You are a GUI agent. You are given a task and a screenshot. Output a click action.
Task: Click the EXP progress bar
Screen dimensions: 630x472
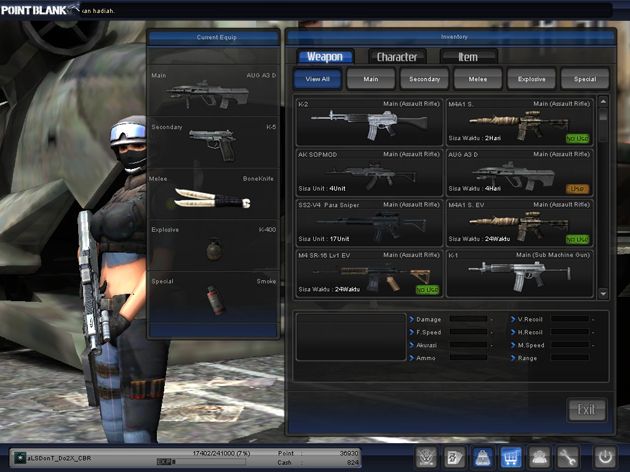point(200,462)
